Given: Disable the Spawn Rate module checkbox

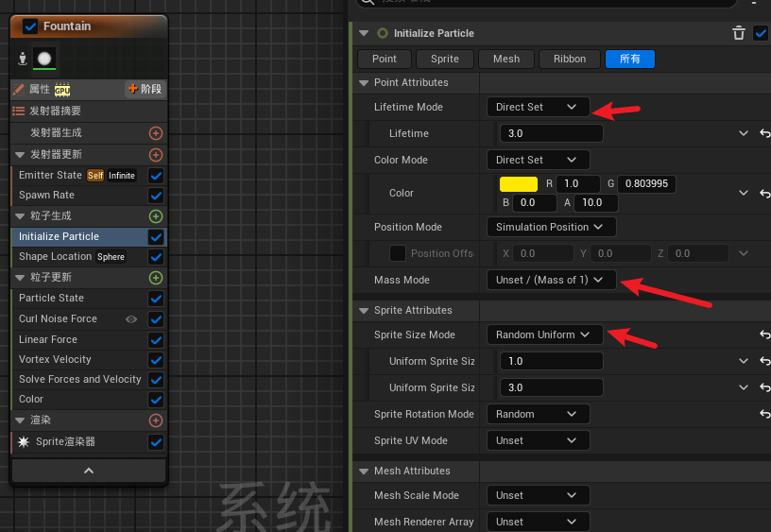Looking at the screenshot, I should coord(156,196).
